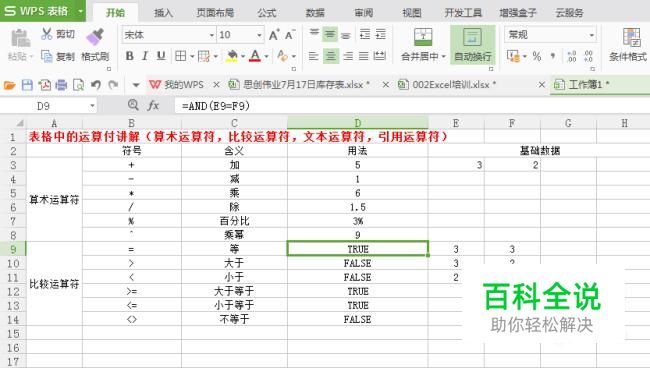Click decrease decimal places icon
Screen dimensions: 650x368
[x=588, y=56]
